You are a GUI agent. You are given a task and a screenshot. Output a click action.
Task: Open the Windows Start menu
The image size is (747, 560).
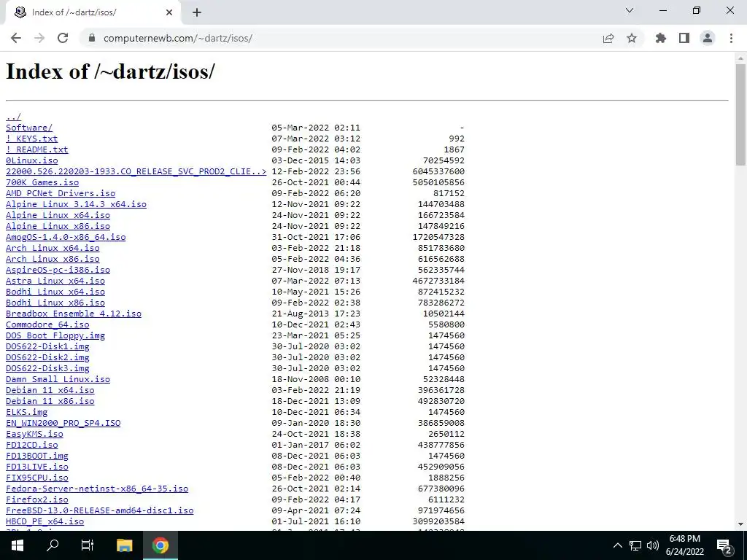coord(18,545)
